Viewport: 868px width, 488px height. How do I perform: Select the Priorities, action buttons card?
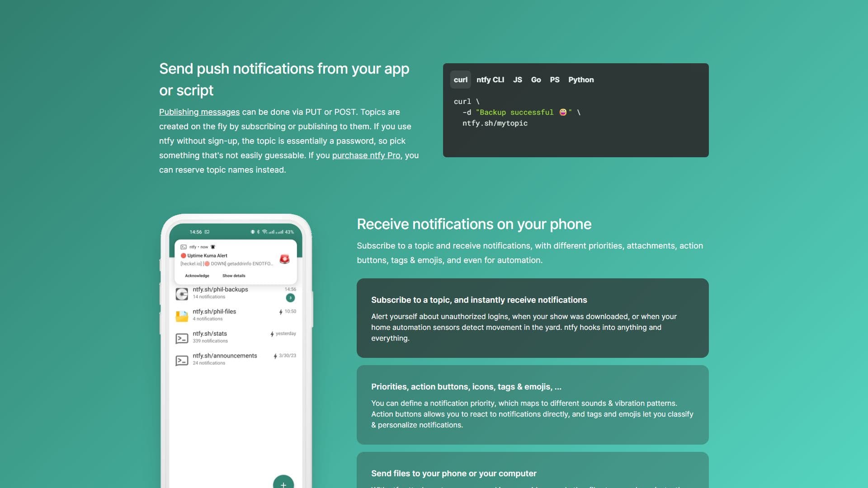click(533, 405)
